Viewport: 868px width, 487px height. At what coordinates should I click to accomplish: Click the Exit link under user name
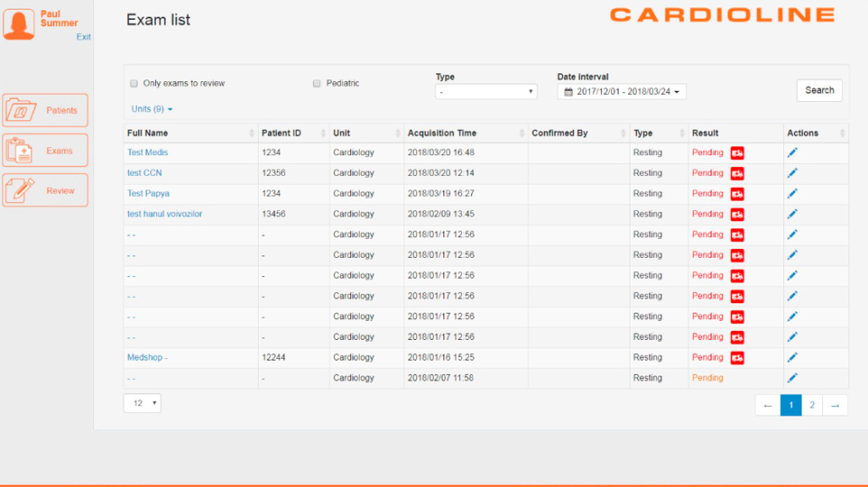click(83, 37)
